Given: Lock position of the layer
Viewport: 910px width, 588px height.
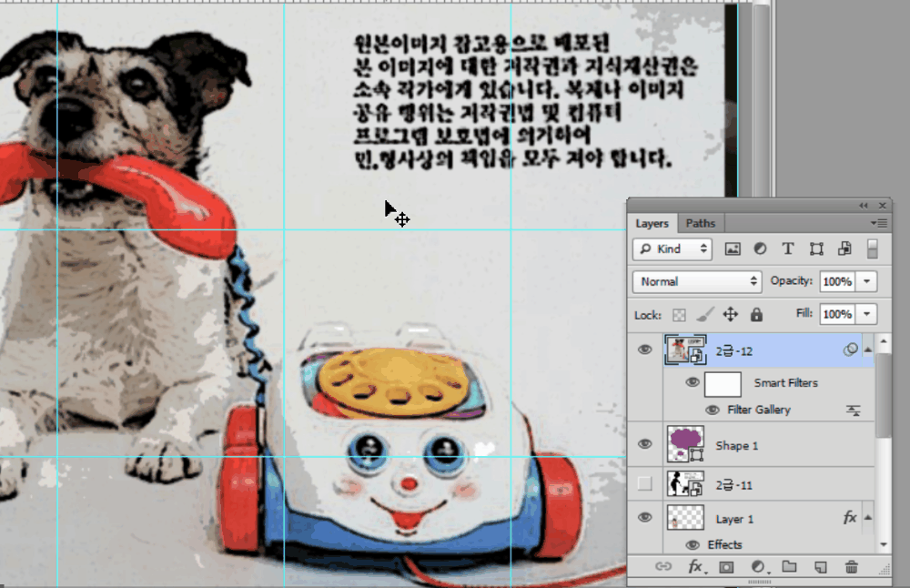Looking at the screenshot, I should click(730, 315).
